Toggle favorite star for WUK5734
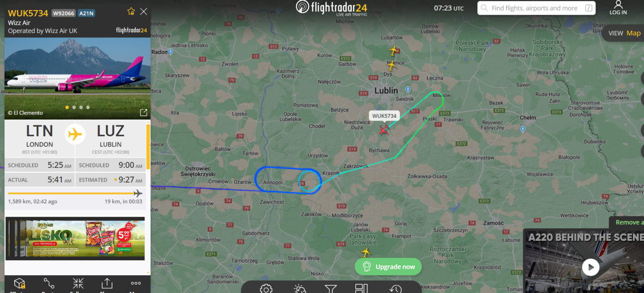This screenshot has width=644, height=293. [131, 11]
